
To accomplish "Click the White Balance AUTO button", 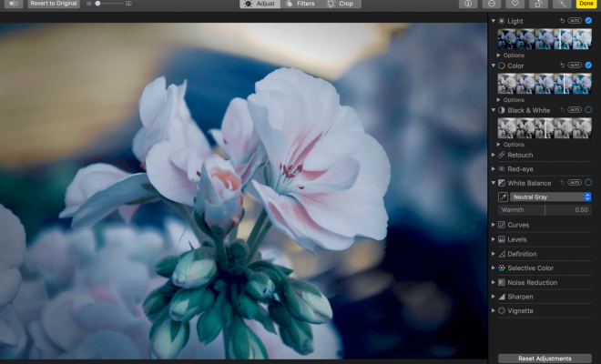I will coord(575,182).
